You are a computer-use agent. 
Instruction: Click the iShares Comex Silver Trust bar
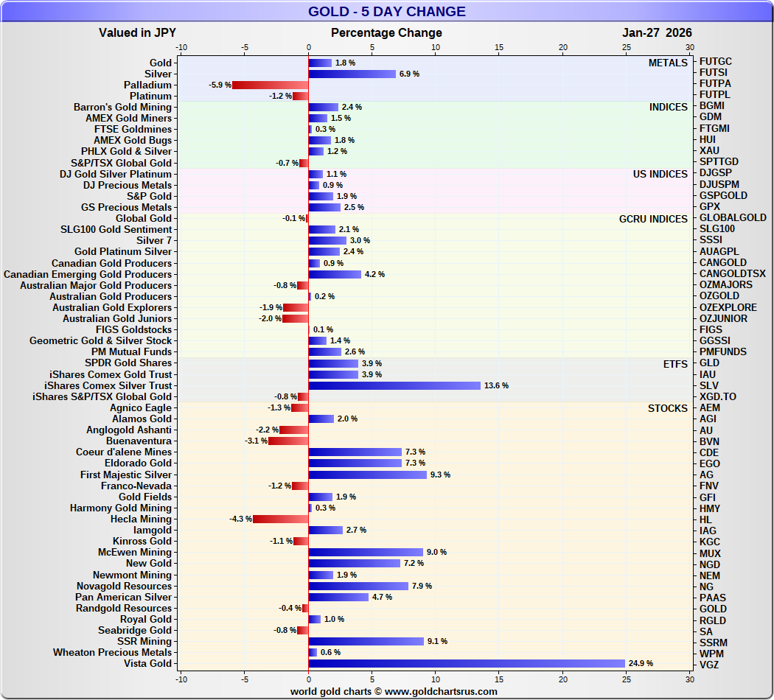click(394, 385)
